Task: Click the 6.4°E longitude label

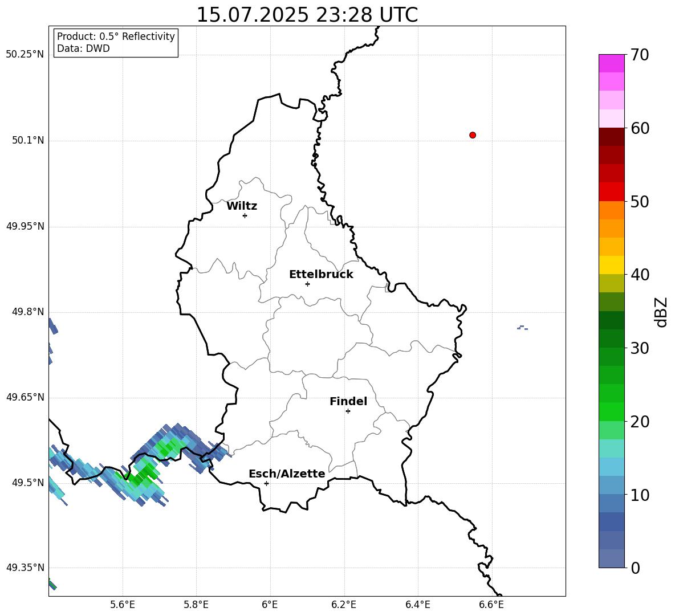Action: click(417, 605)
